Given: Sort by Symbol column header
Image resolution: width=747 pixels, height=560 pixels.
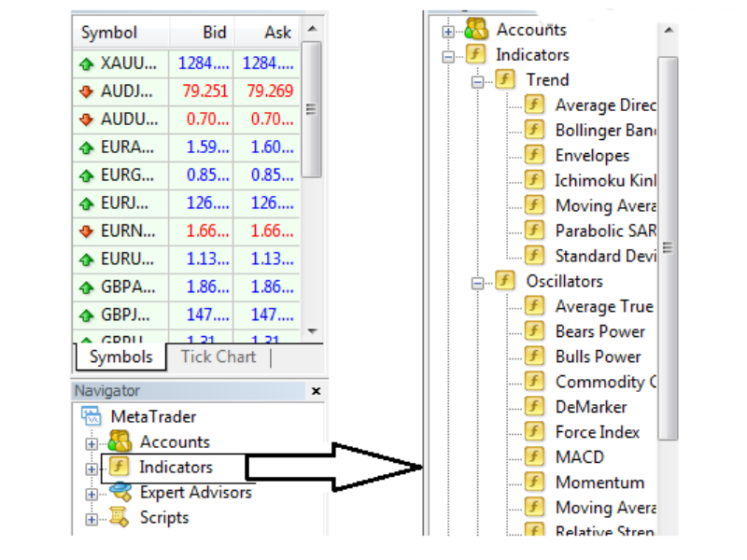Looking at the screenshot, I should coord(121,33).
